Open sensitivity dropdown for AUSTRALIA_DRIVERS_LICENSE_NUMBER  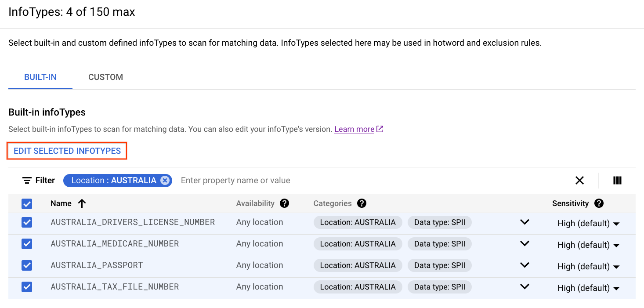617,223
